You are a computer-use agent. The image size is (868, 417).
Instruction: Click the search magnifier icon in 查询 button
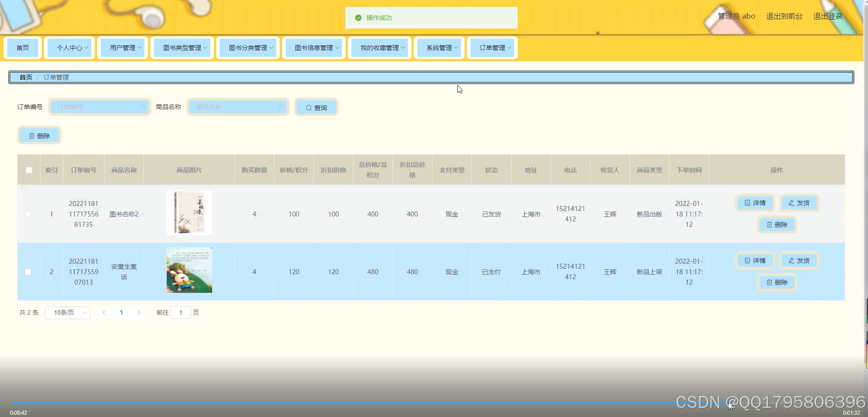tap(309, 107)
